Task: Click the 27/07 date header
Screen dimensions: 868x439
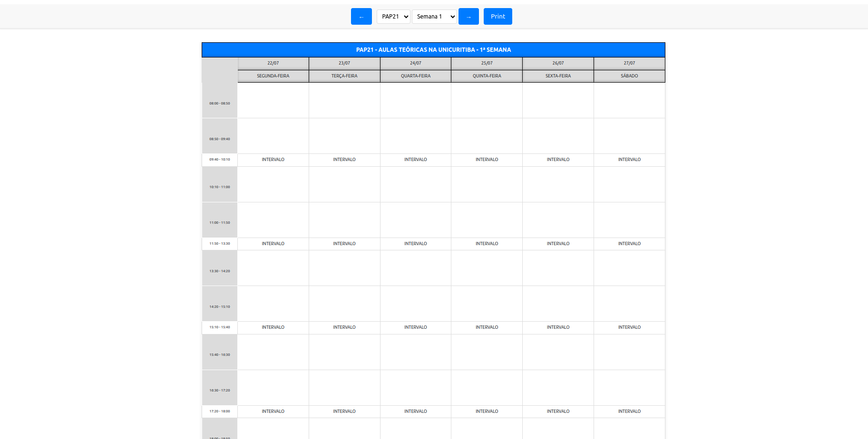Action: 629,63
